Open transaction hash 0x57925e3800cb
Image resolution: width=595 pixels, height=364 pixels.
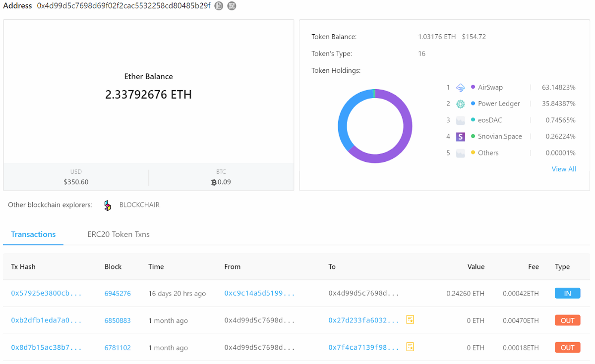click(x=46, y=293)
